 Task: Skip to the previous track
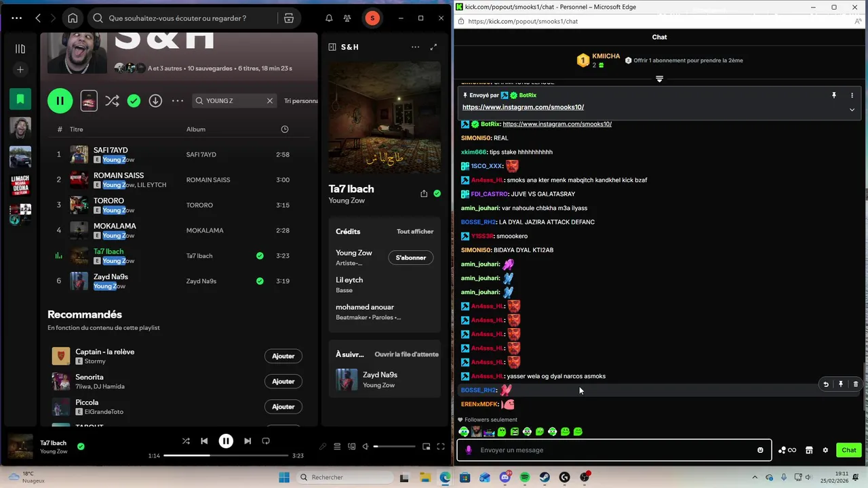pyautogui.click(x=204, y=441)
